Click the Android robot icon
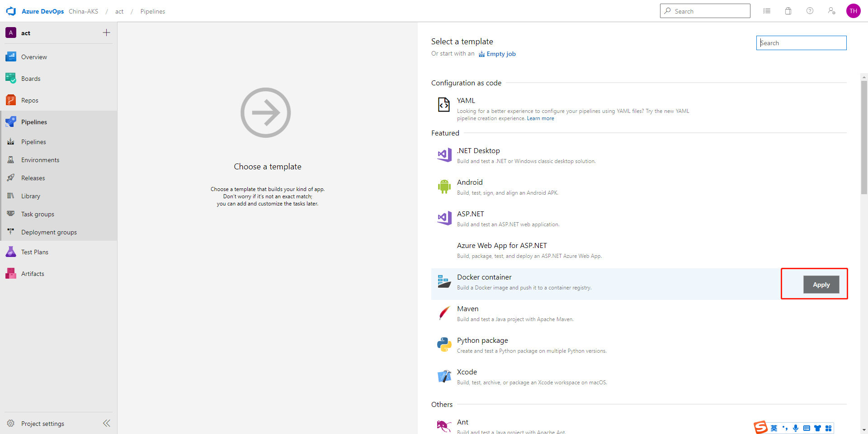 click(x=444, y=187)
